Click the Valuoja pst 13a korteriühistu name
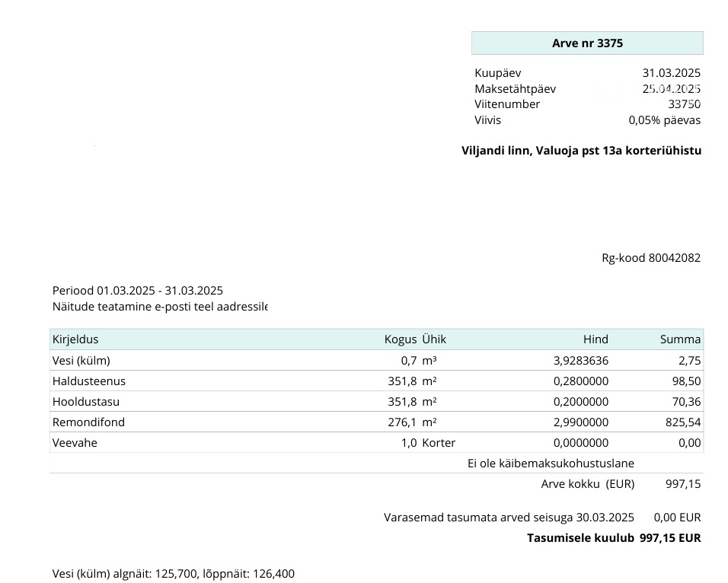728x583 pixels. 581,151
